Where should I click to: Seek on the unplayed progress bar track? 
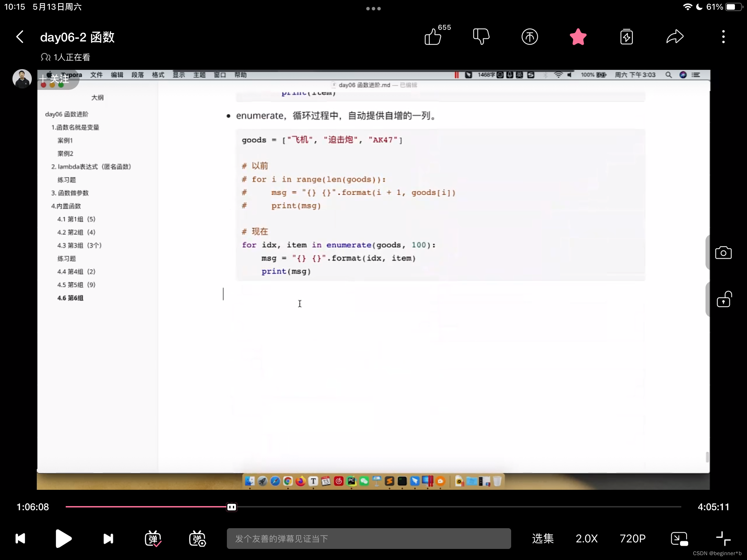click(459, 507)
